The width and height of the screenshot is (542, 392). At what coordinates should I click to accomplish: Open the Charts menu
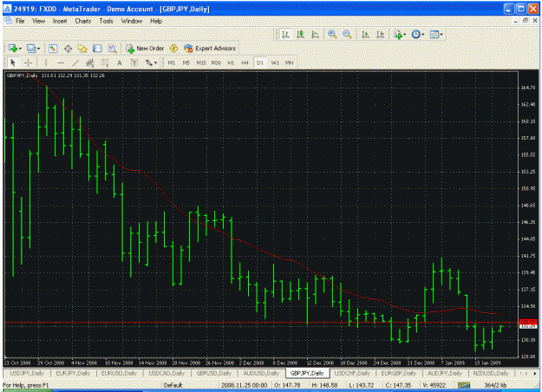coord(83,21)
